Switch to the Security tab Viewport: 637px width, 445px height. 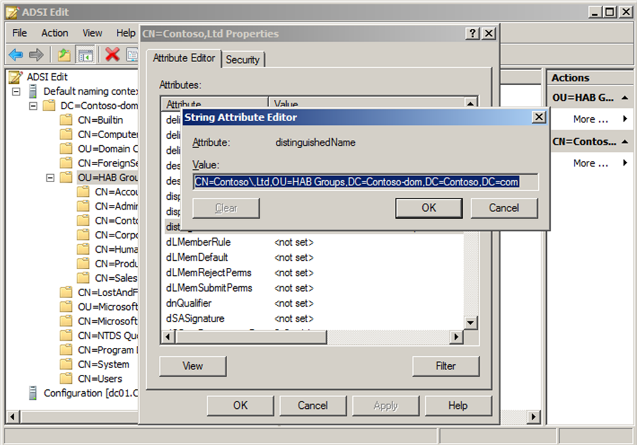click(x=243, y=60)
